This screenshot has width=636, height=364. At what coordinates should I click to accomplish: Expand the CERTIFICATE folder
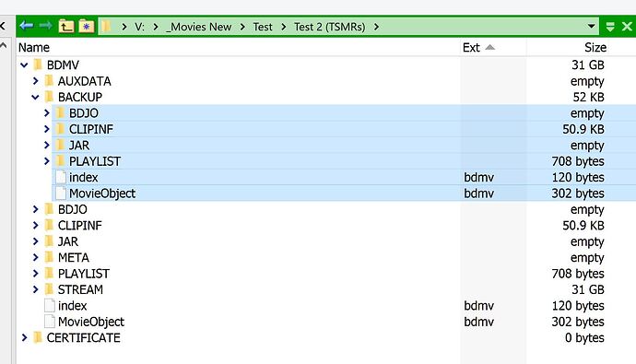(x=24, y=337)
